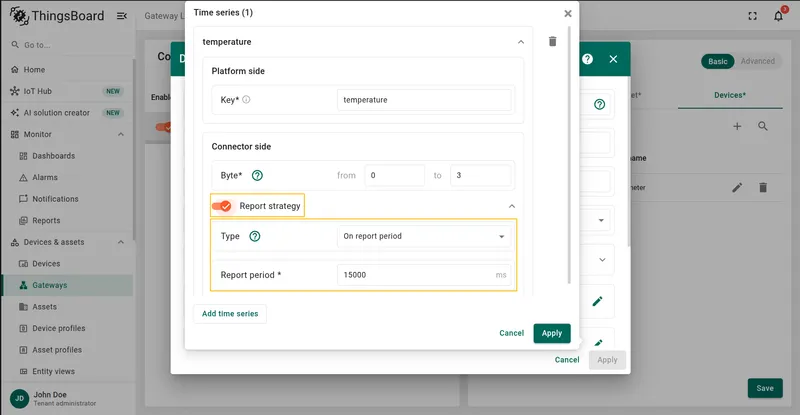Image resolution: width=800 pixels, height=415 pixels.
Task: Click the Save button
Action: pyautogui.click(x=765, y=388)
